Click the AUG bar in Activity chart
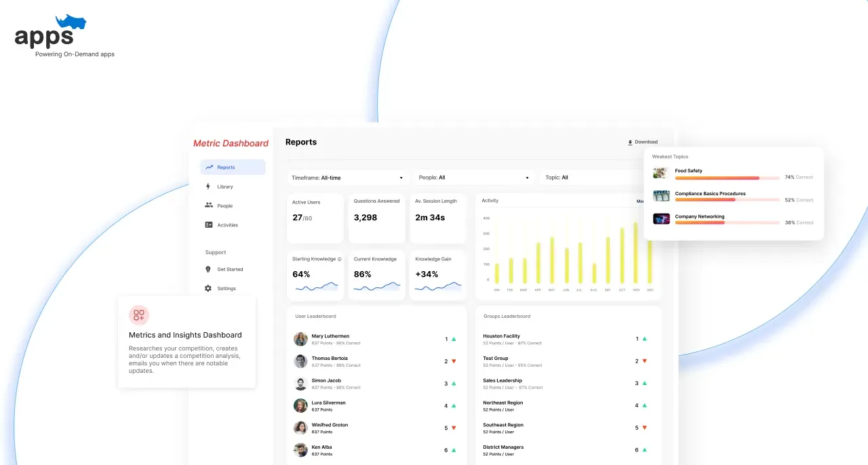This screenshot has height=465, width=868. (x=594, y=273)
